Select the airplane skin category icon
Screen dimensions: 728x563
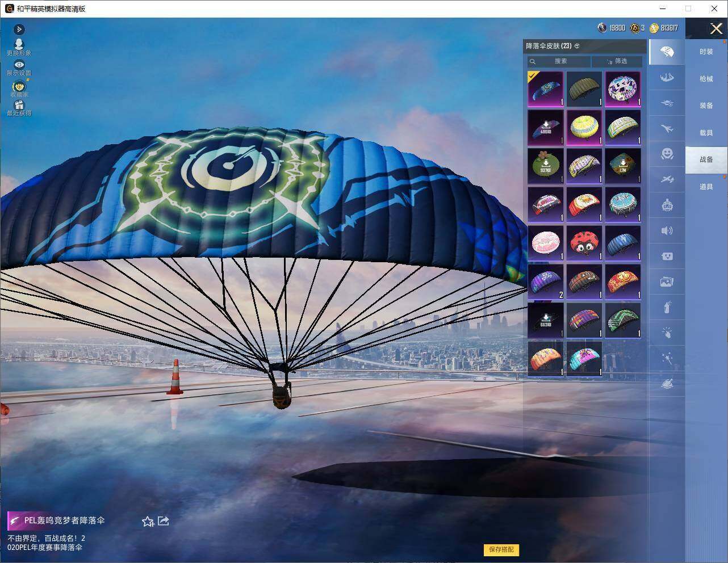667,128
